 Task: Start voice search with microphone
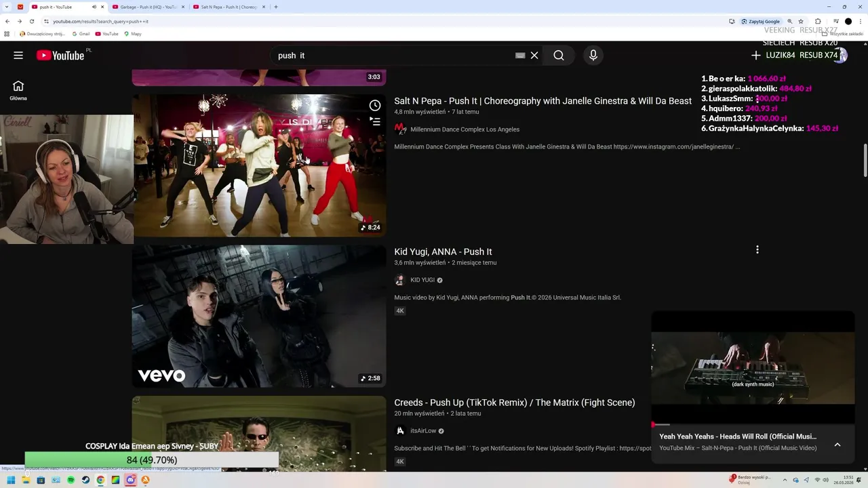coord(593,56)
